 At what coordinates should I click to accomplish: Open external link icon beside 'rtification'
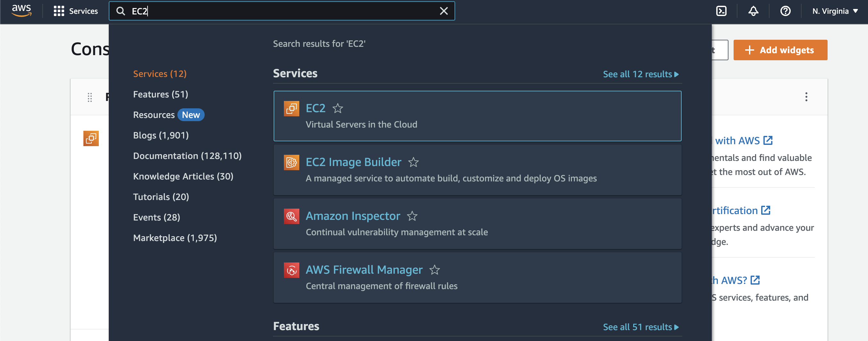click(x=766, y=210)
